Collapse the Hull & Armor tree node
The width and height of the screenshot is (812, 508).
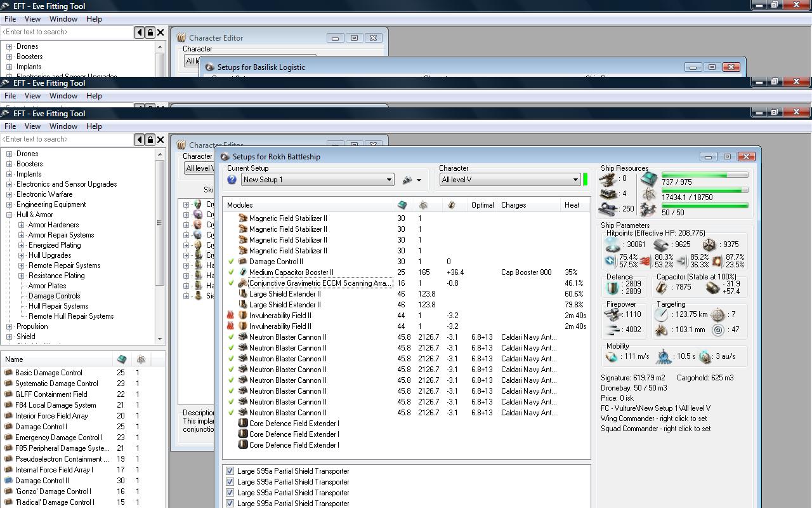click(x=10, y=215)
